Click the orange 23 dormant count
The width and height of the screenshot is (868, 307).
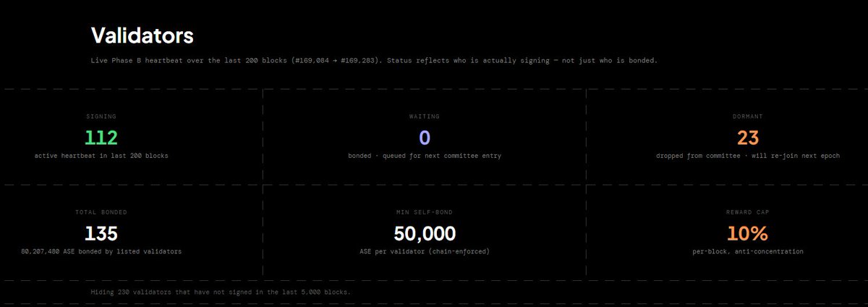pyautogui.click(x=748, y=138)
